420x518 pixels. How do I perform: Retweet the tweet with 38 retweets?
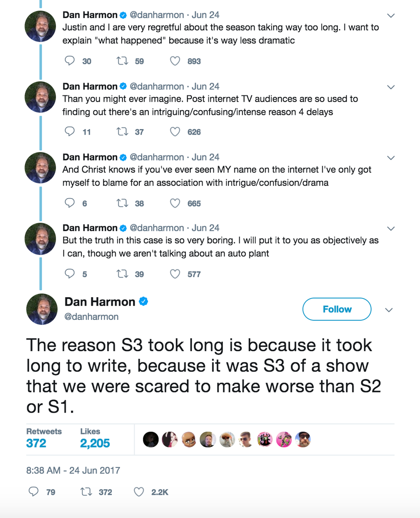123,203
